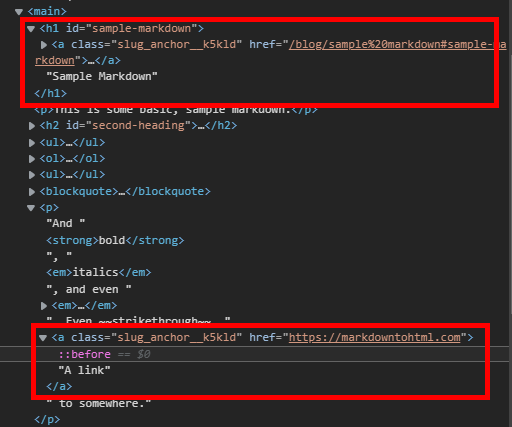The height and width of the screenshot is (427, 512).
Task: Select the closing p tag row
Action: [47, 419]
